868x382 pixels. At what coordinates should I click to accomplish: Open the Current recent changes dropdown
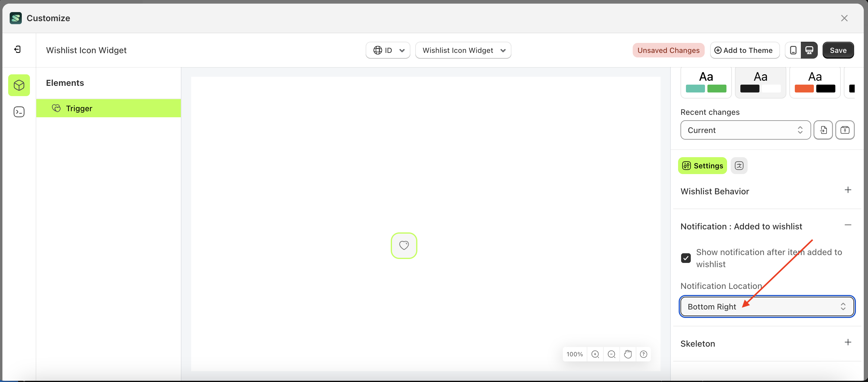tap(745, 130)
